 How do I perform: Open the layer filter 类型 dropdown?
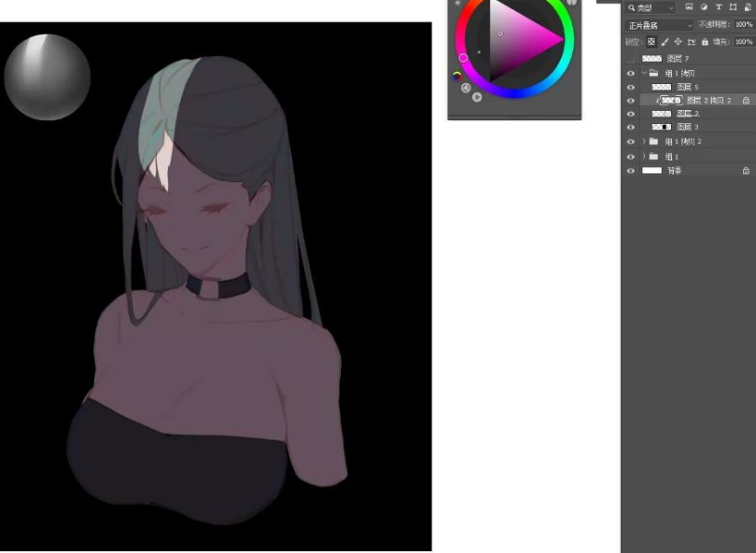(x=650, y=7)
